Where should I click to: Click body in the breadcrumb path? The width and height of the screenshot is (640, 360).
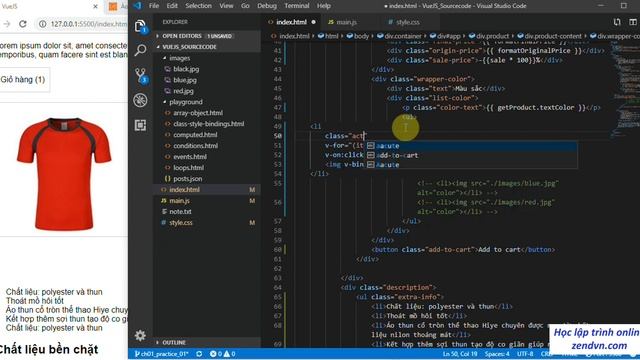point(361,36)
